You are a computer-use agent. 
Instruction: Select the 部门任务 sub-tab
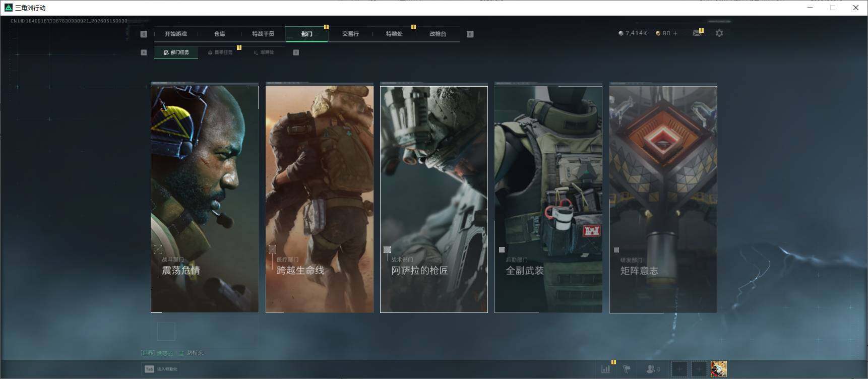[176, 52]
